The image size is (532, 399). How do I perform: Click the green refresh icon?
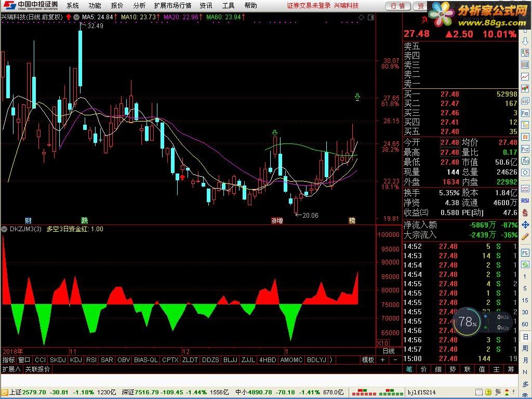pos(525,264)
